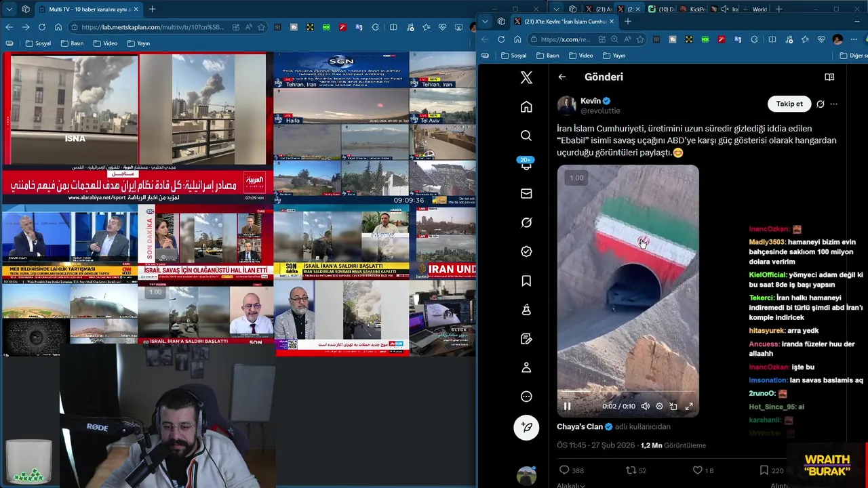Reload the X page
868x488 pixels.
coord(501,39)
